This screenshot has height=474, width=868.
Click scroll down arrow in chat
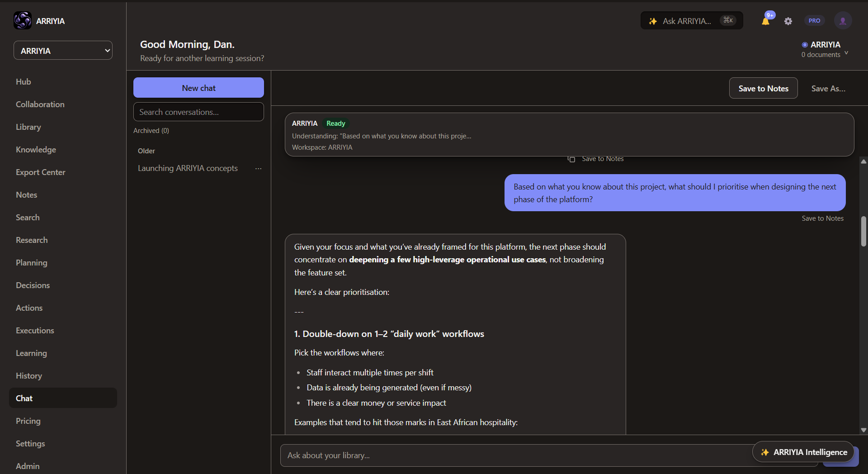[863, 431]
